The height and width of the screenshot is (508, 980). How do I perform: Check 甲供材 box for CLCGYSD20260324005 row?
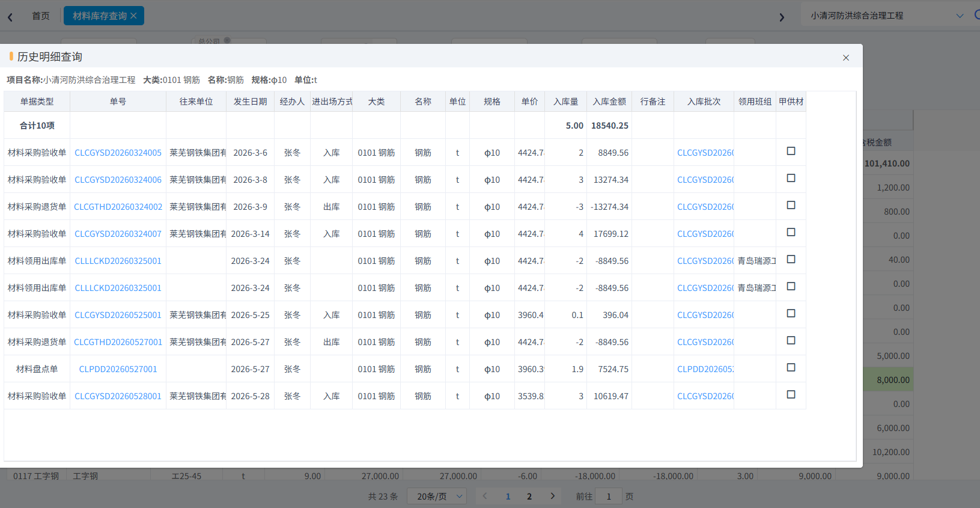pyautogui.click(x=791, y=151)
